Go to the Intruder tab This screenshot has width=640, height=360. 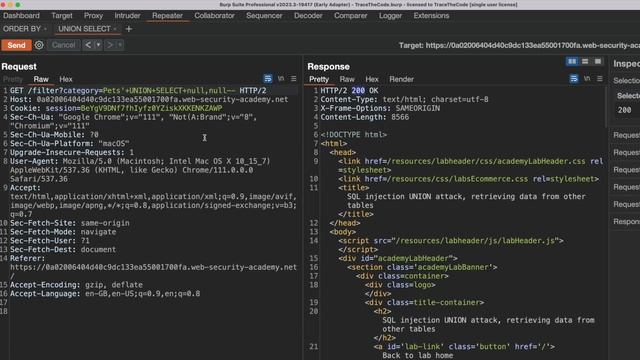click(127, 16)
